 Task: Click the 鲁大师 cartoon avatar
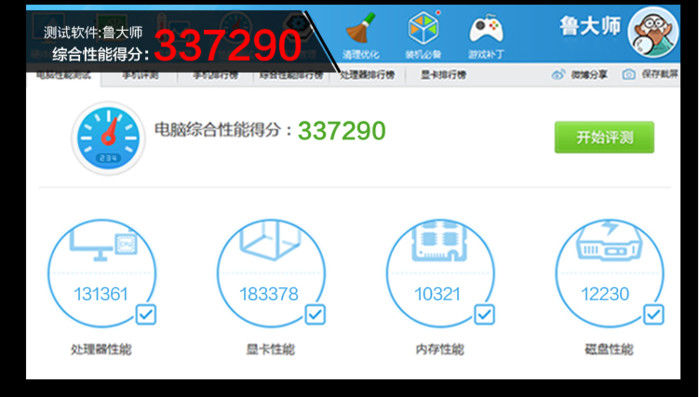(x=653, y=32)
